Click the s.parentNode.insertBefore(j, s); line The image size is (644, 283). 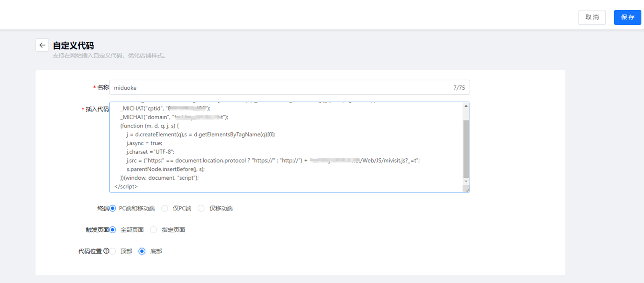pyautogui.click(x=165, y=169)
